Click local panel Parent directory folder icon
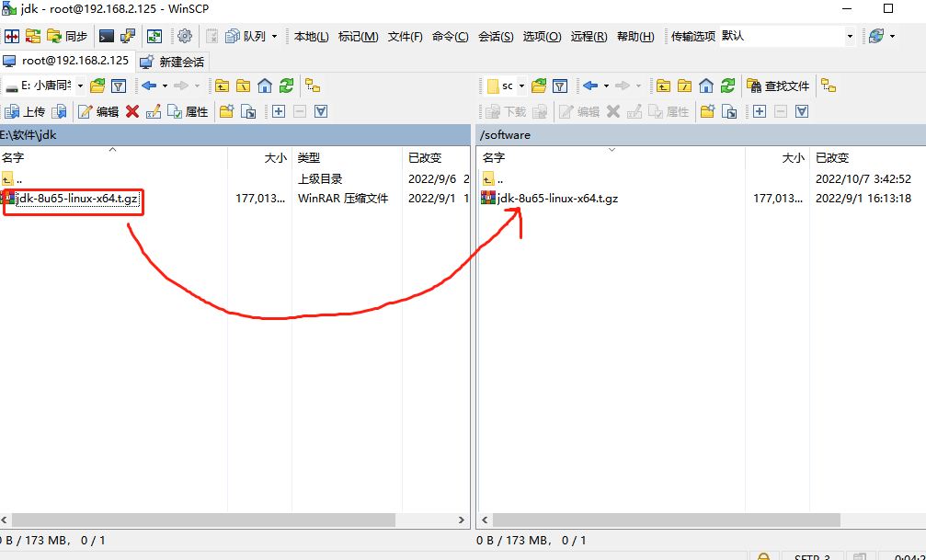The image size is (926, 560). [222, 86]
